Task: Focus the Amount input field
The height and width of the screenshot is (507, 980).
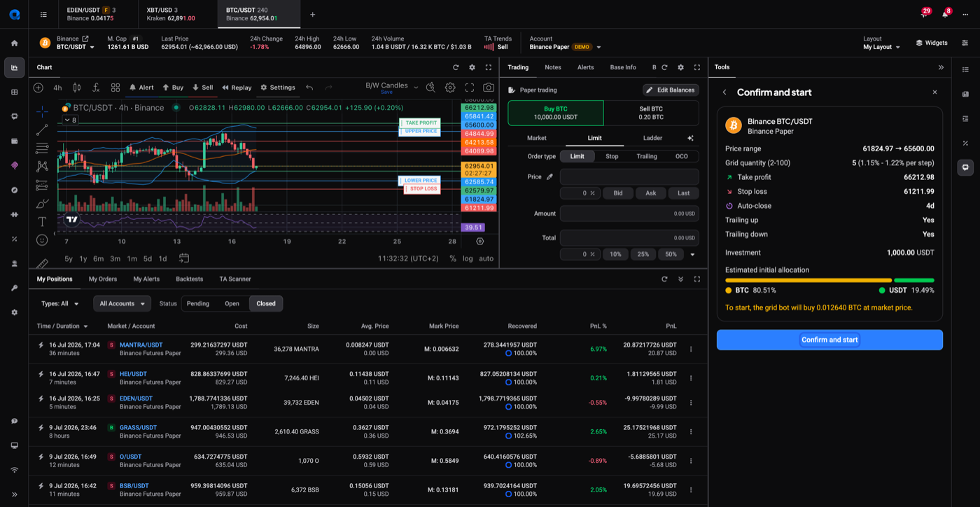Action: coord(629,214)
